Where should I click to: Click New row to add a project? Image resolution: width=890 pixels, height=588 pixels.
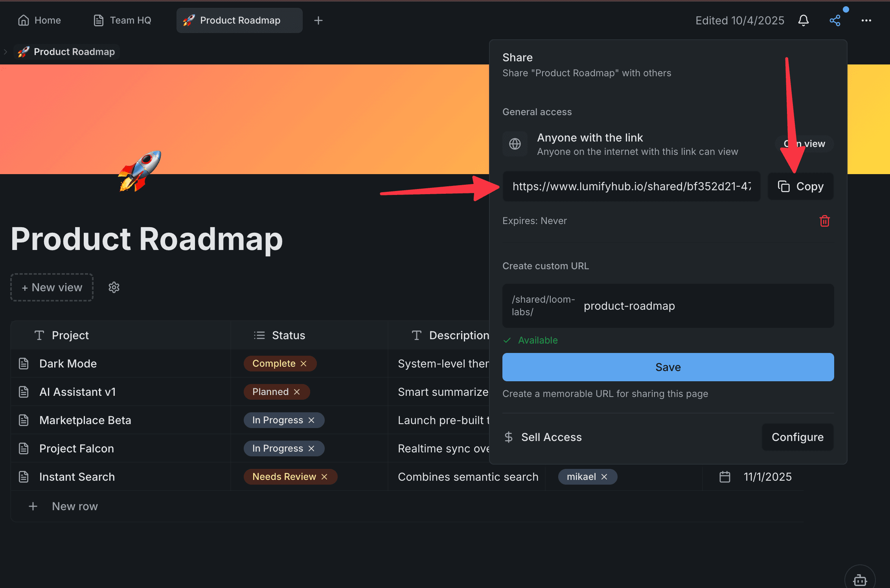(x=75, y=506)
